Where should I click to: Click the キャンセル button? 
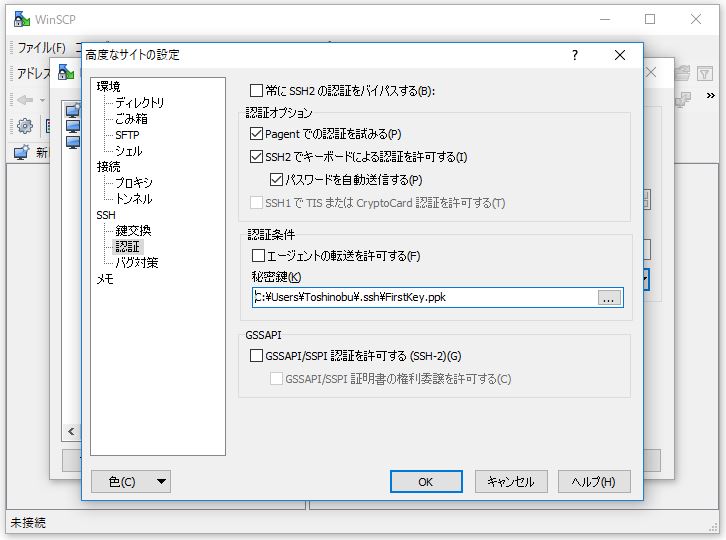tap(511, 482)
